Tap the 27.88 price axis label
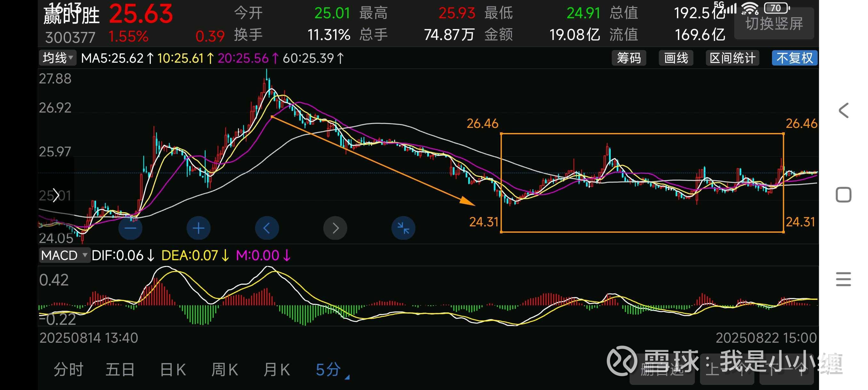Screen dimensions: 868x390 [55, 79]
